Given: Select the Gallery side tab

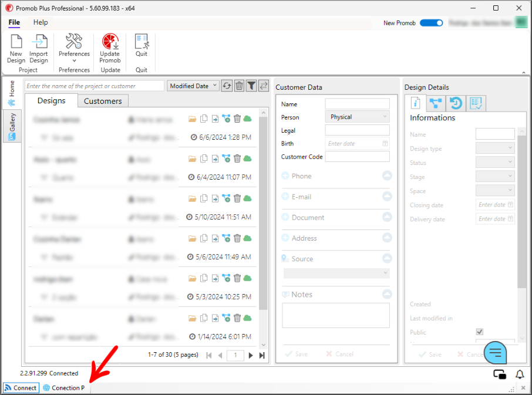Looking at the screenshot, I should tap(12, 126).
